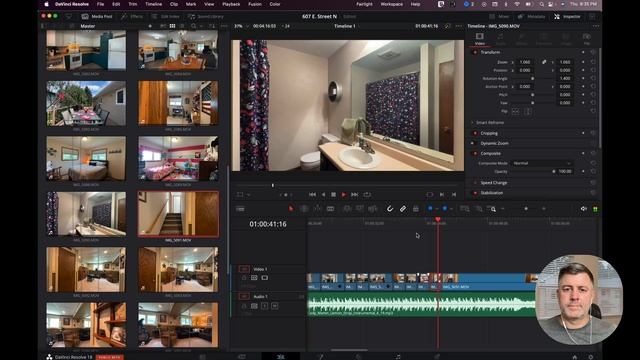Image resolution: width=640 pixels, height=360 pixels.
Task: Click the red playhead marker on ruler
Action: [x=438, y=220]
